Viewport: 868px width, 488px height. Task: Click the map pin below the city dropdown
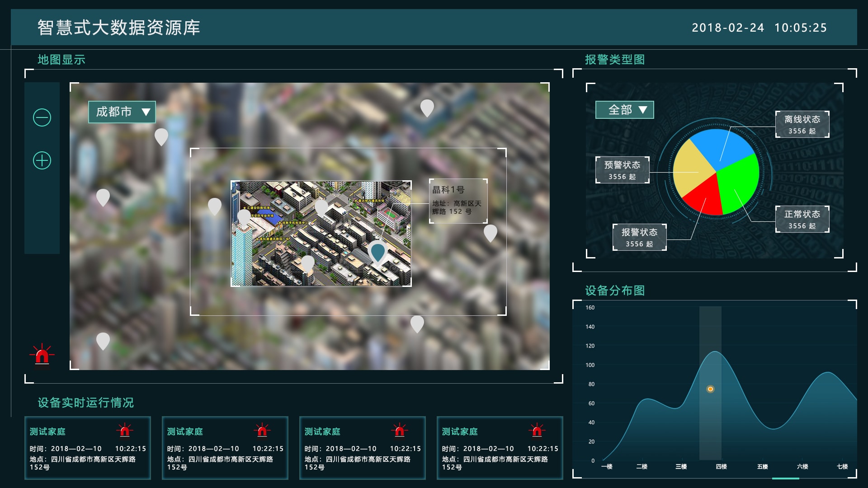click(x=161, y=137)
